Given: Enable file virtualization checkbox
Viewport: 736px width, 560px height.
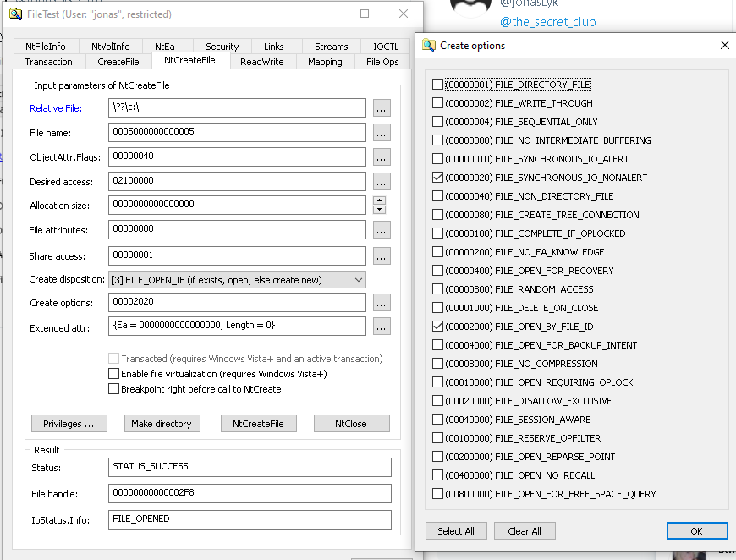Looking at the screenshot, I should 113,374.
